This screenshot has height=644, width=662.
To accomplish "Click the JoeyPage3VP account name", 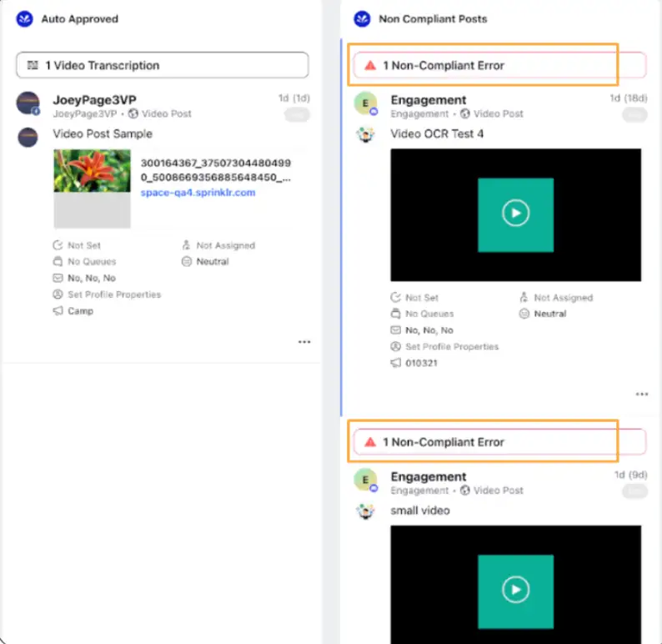I will click(x=94, y=100).
